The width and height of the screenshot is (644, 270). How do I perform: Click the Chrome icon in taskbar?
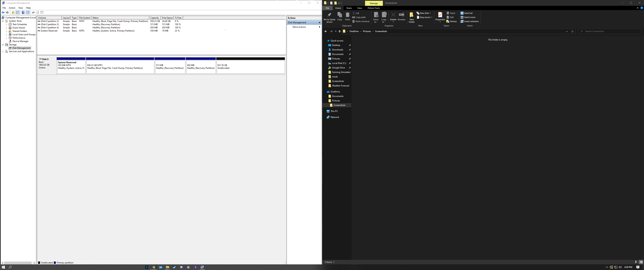pyautogui.click(x=154, y=267)
